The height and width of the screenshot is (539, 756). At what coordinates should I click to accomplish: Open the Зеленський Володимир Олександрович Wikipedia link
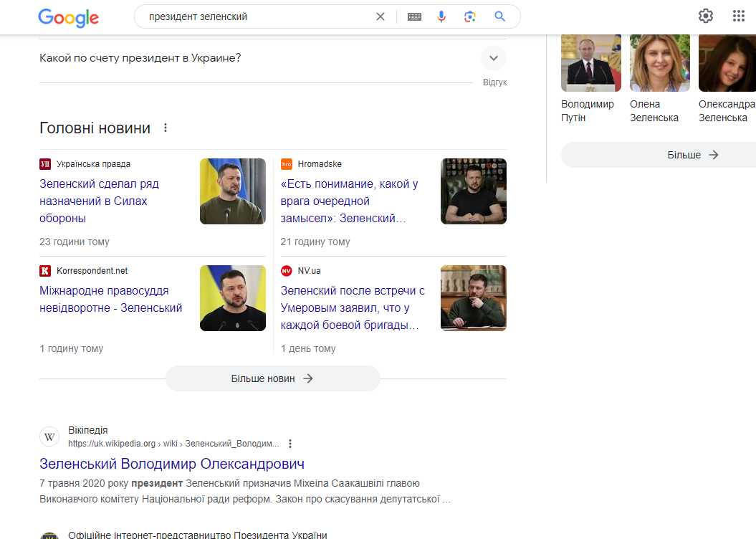tap(172, 464)
